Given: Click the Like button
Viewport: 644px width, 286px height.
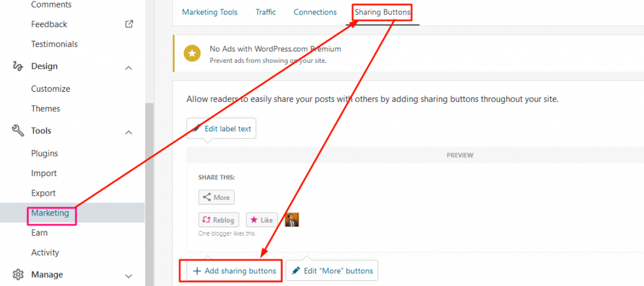Looking at the screenshot, I should pyautogui.click(x=262, y=220).
